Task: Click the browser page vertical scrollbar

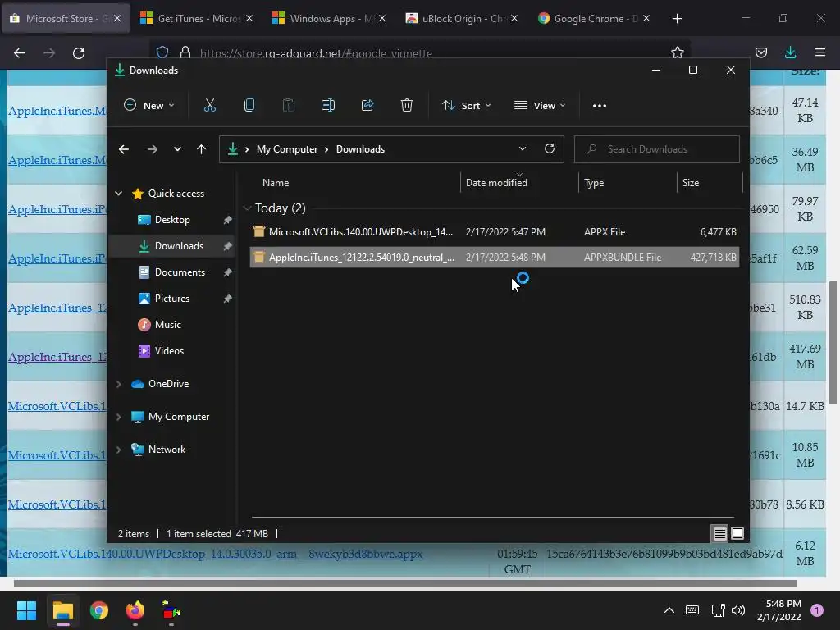Action: point(833,343)
